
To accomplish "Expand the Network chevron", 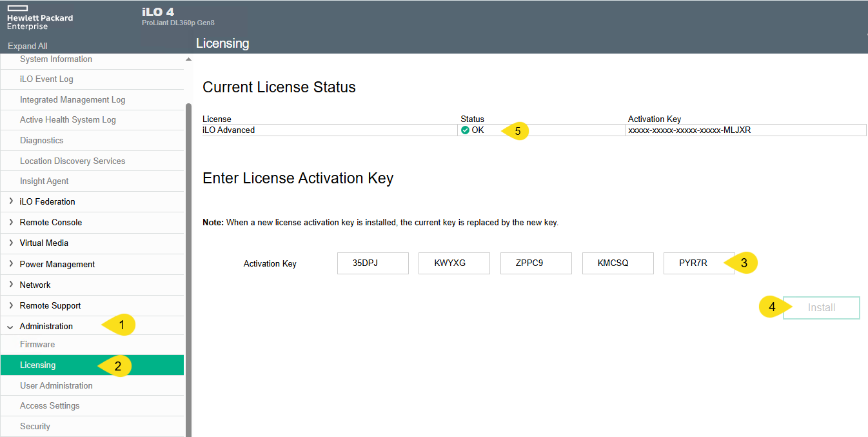I will [11, 285].
